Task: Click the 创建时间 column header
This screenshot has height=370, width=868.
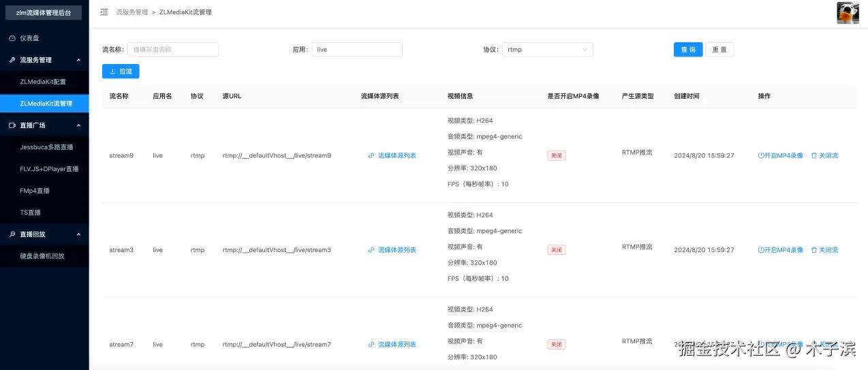Action: [686, 96]
